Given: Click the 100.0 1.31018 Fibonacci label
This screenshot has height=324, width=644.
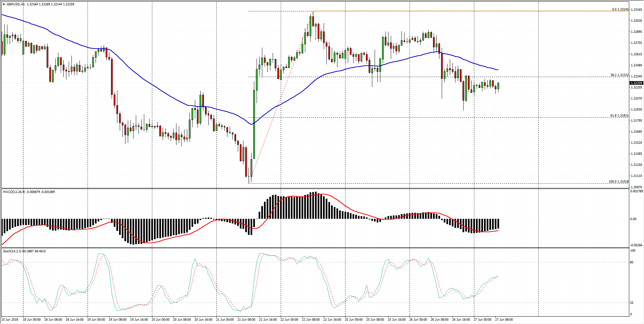Looking at the screenshot, I should [x=619, y=182].
